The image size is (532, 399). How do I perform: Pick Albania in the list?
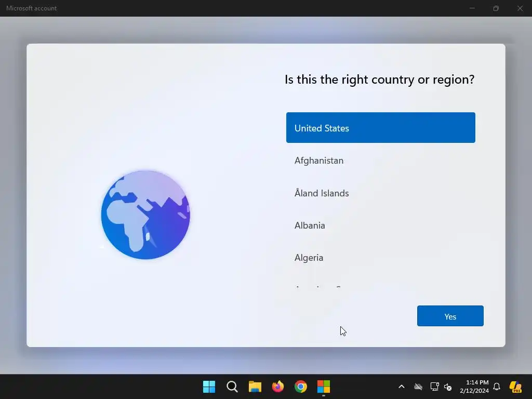click(380, 225)
